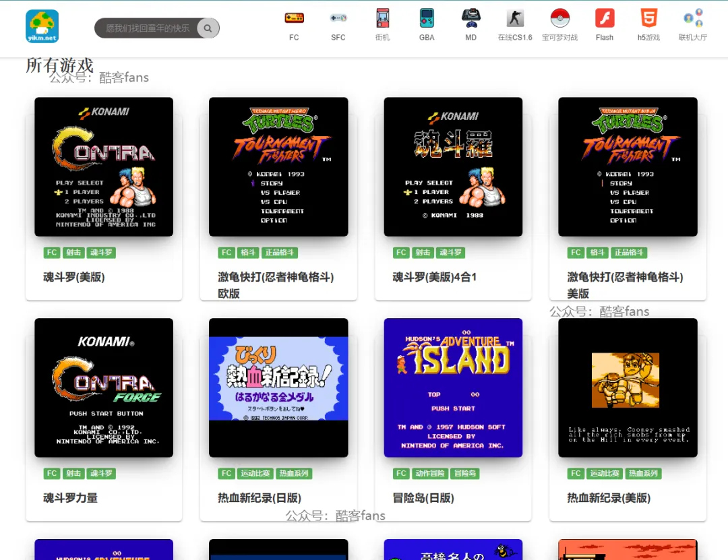Click the yikm.net mushroom logo

click(42, 26)
